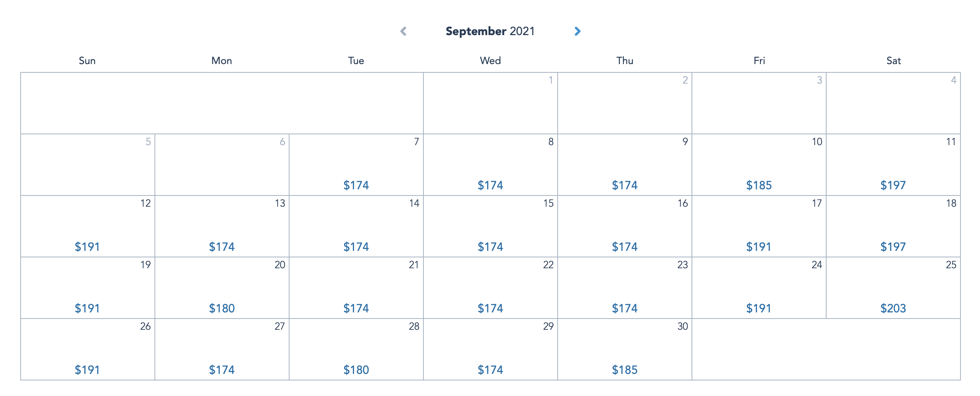Click the $191 price on September 19
This screenshot has height=396, width=980.
87,308
